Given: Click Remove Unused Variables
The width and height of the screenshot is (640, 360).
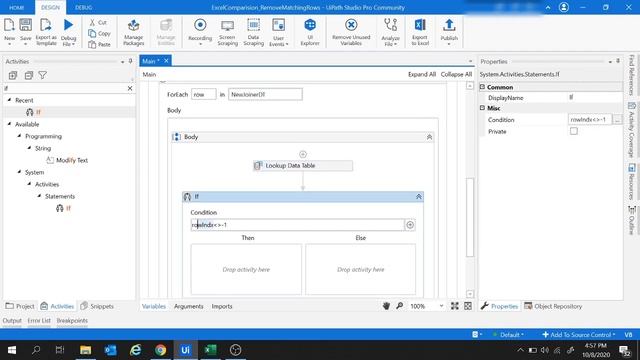Looking at the screenshot, I should click(351, 32).
